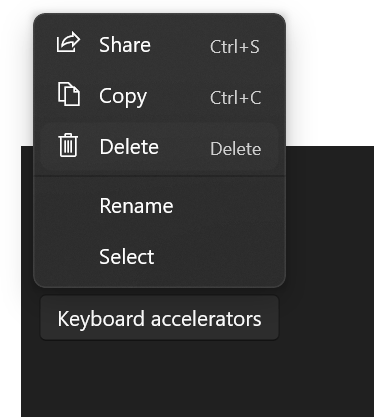Click the Ctrl+C shortcut hint text
The height and width of the screenshot is (417, 374).
click(236, 98)
